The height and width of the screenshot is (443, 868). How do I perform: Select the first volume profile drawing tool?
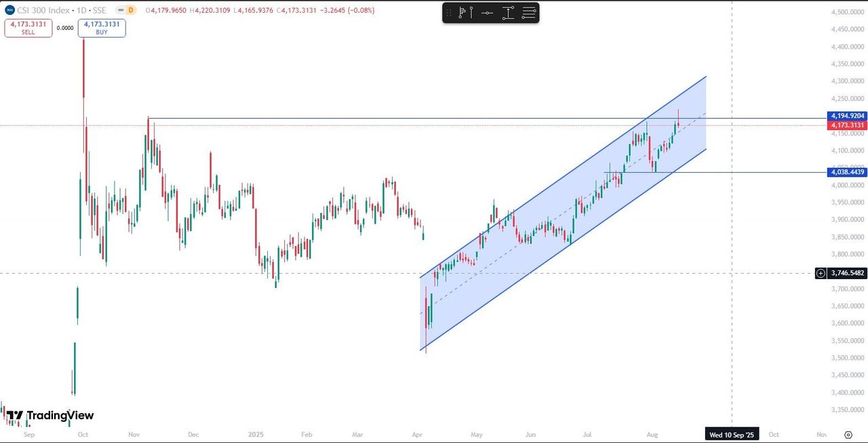(x=464, y=13)
